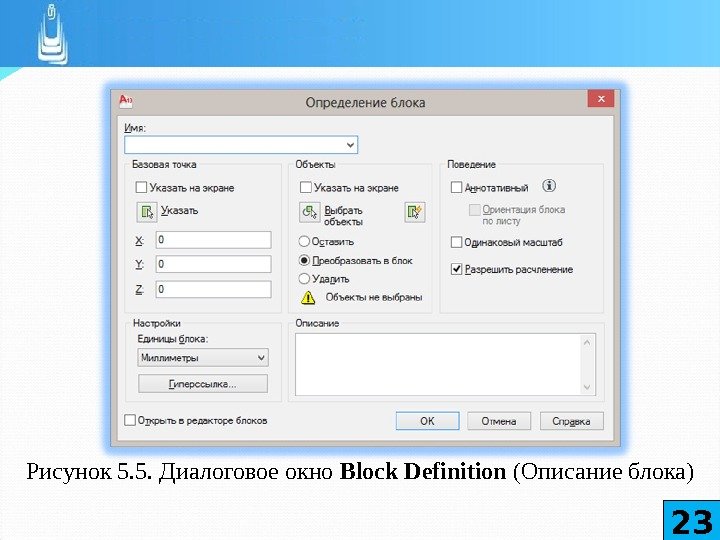
Task: Check Ориентация блока по листу
Action: click(x=474, y=210)
